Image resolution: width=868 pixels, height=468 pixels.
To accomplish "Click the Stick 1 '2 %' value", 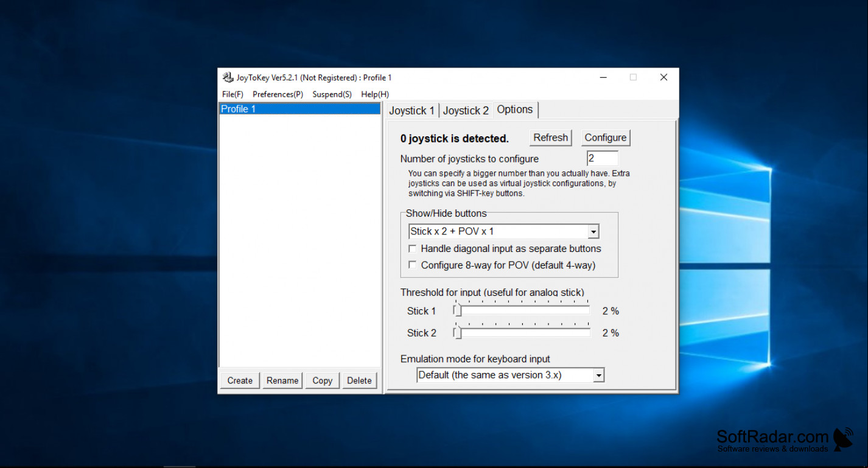I will tap(611, 311).
